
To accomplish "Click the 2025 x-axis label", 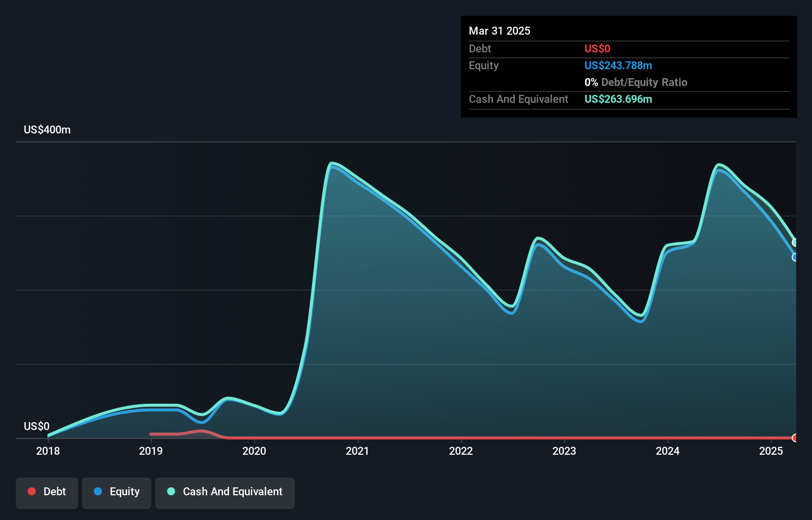I will point(771,451).
